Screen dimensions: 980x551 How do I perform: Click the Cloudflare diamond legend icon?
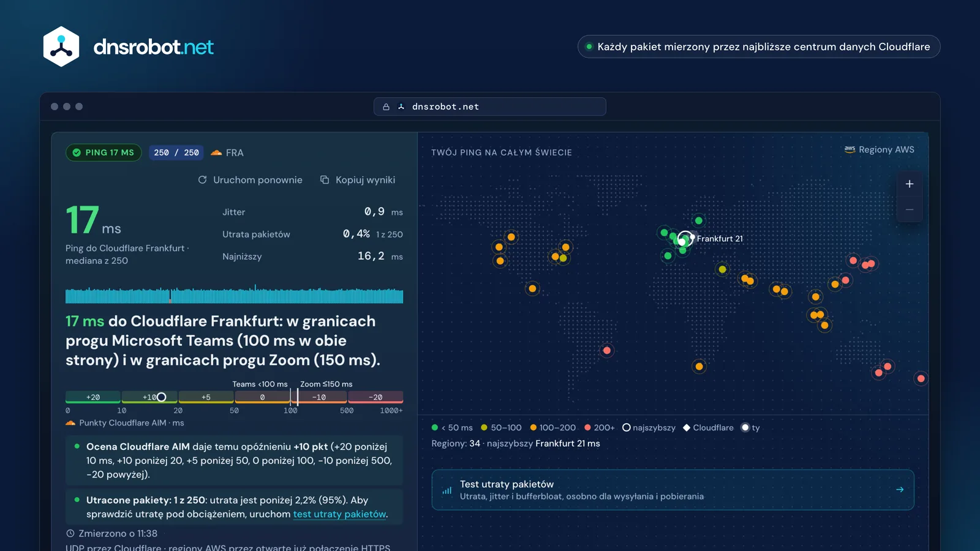[687, 428]
